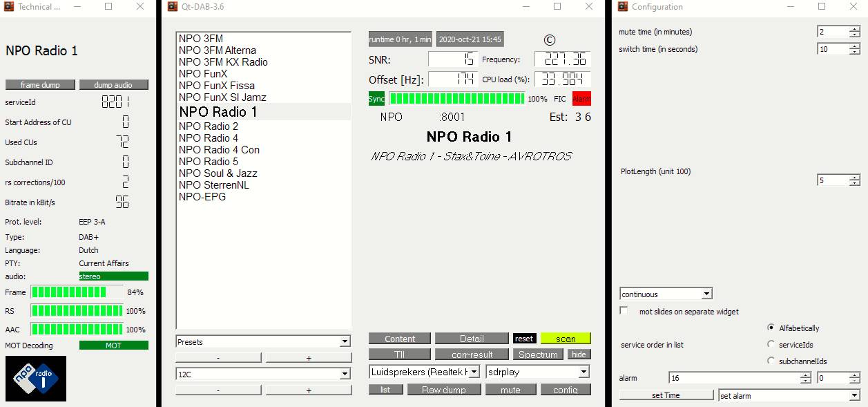Click the Frame quality progress bar

[x=77, y=292]
